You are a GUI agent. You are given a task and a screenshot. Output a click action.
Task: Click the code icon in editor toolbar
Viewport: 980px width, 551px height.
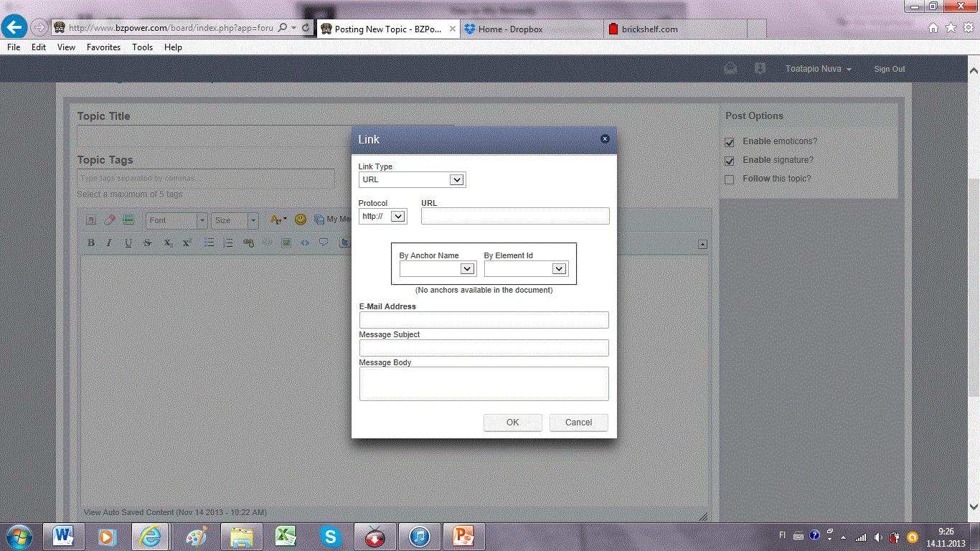click(305, 243)
